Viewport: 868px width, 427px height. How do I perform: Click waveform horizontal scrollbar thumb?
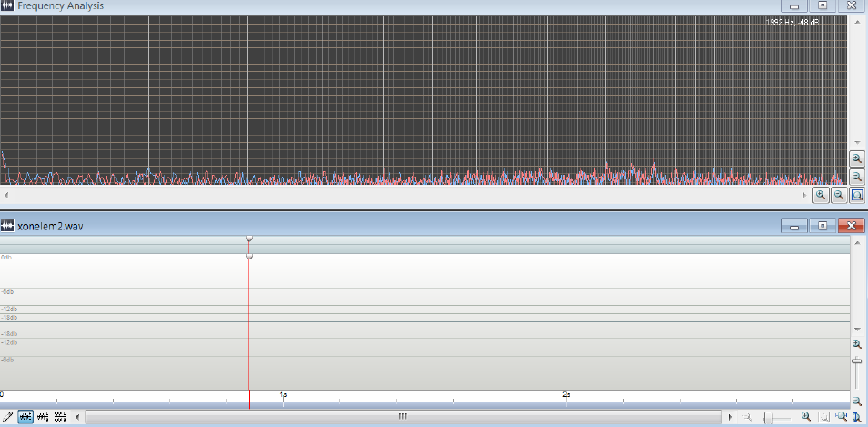(403, 416)
